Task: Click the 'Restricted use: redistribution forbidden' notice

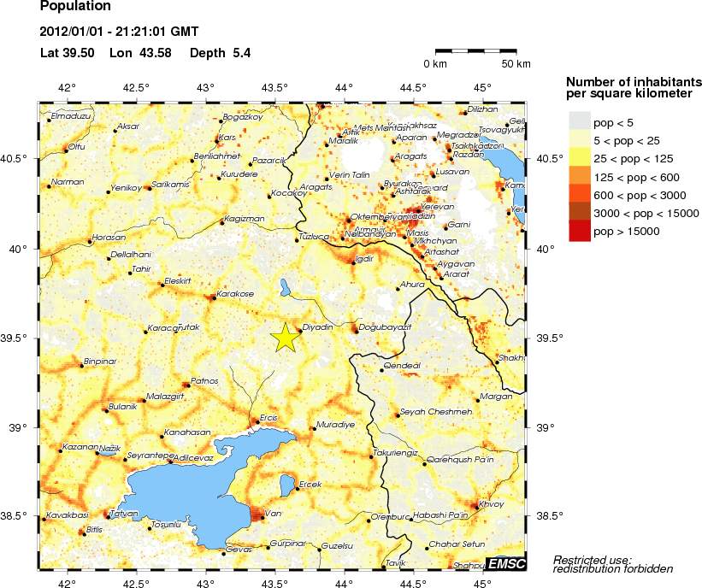Action: (613, 564)
